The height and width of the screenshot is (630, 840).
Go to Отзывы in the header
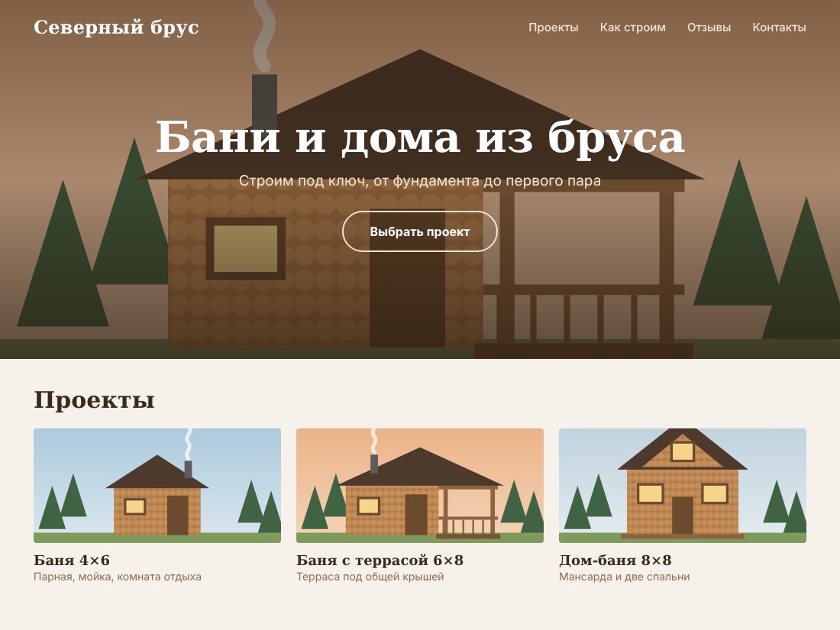tap(709, 27)
